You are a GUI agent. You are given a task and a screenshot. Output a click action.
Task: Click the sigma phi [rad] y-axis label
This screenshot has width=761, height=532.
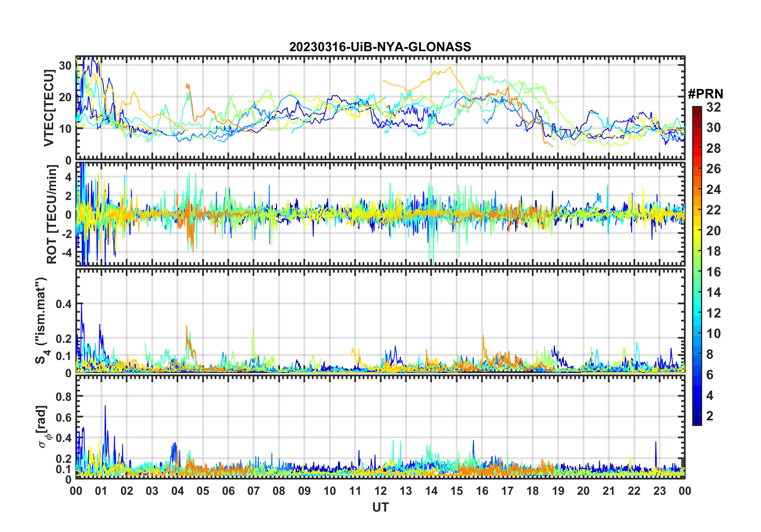(x=43, y=427)
